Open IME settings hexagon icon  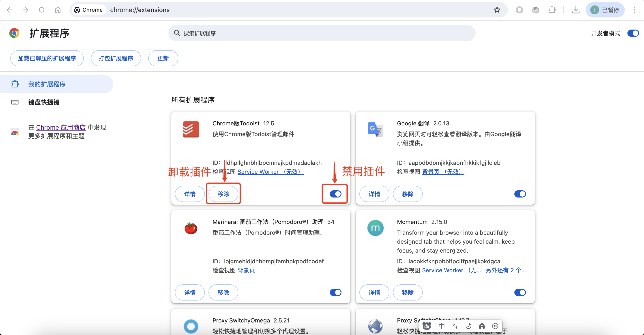(x=495, y=326)
